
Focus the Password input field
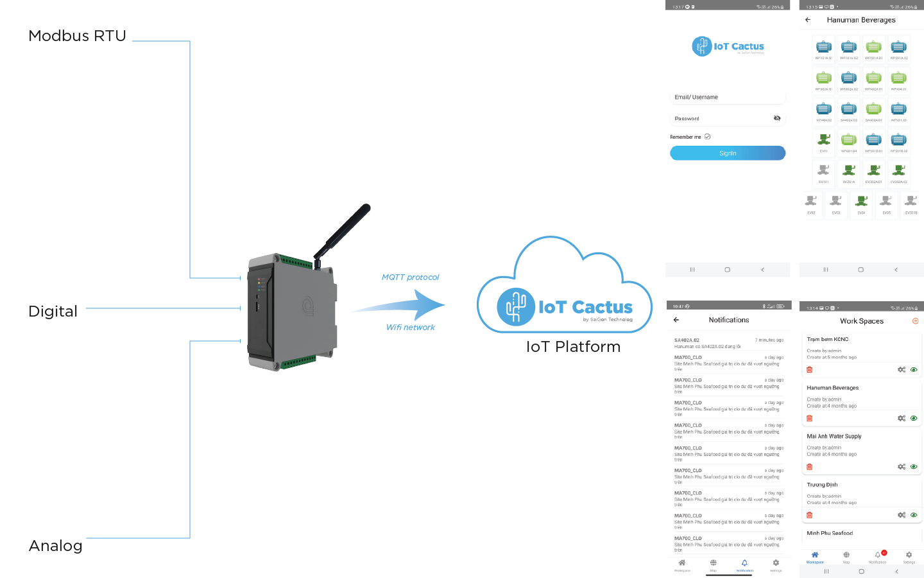pyautogui.click(x=728, y=118)
